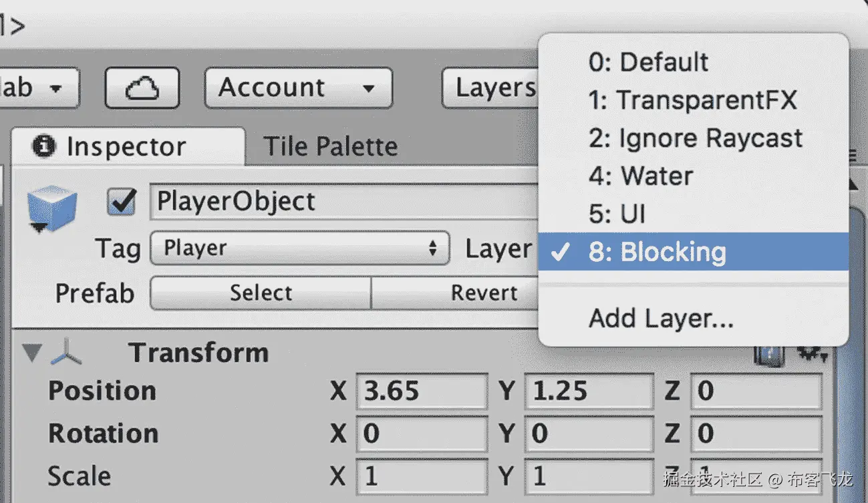Click Add Layer... menu entry
This screenshot has width=868, height=503.
[x=661, y=319]
